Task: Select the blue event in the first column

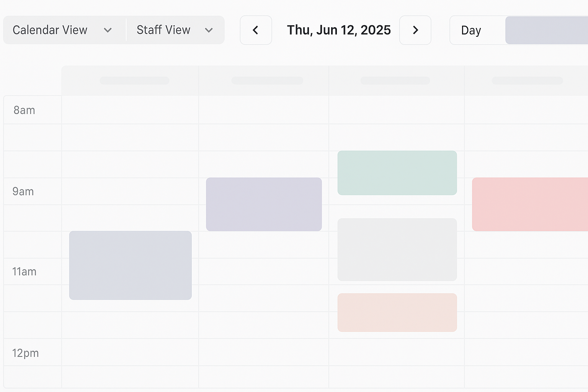Action: point(130,265)
